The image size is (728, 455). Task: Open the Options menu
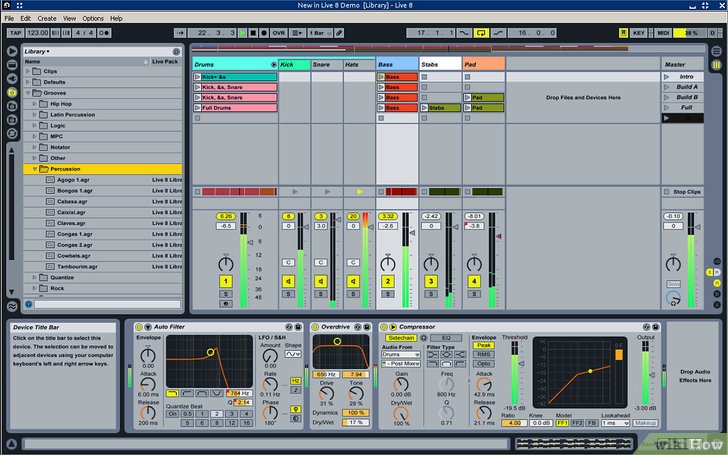[x=93, y=19]
